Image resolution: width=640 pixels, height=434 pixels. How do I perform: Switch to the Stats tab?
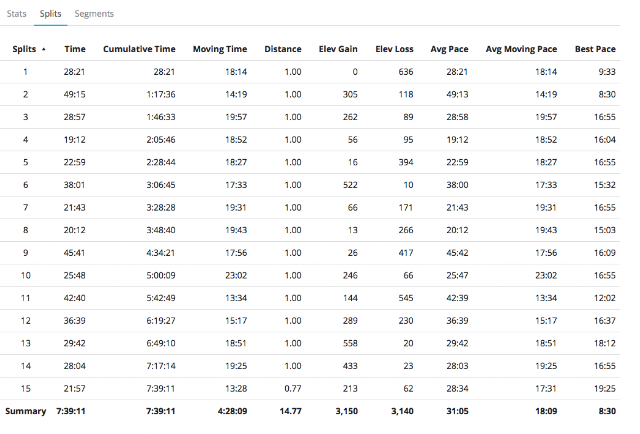pos(17,14)
